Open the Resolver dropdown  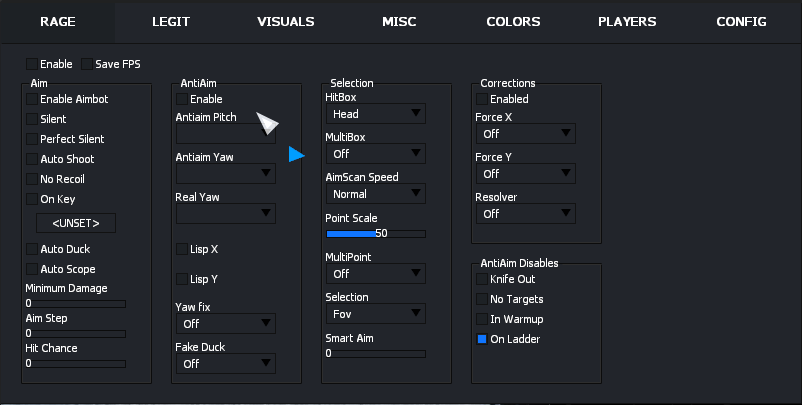[525, 213]
